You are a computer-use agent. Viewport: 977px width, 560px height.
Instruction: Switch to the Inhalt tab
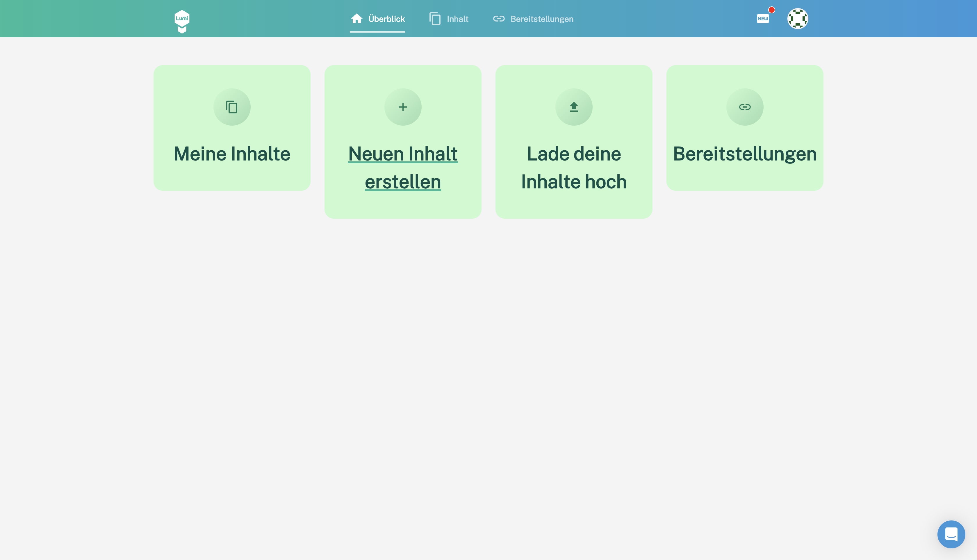click(x=457, y=19)
